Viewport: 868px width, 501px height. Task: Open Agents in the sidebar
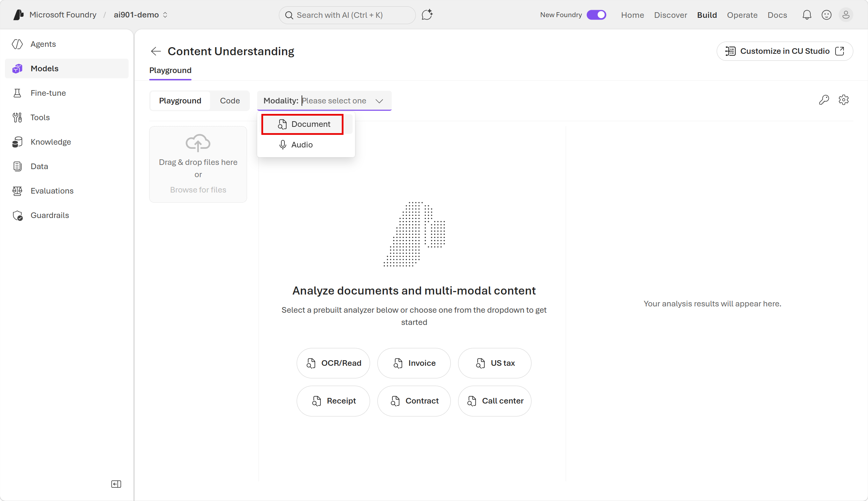click(x=67, y=44)
